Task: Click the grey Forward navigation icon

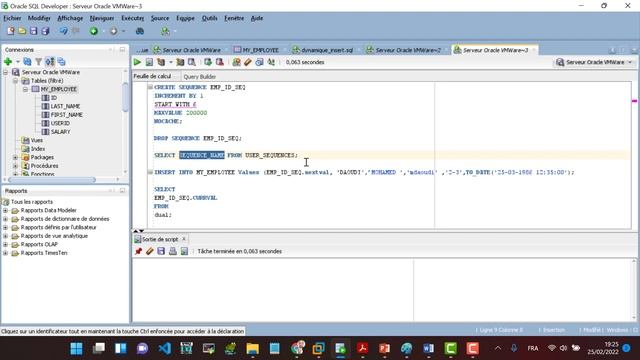Action: click(113, 31)
